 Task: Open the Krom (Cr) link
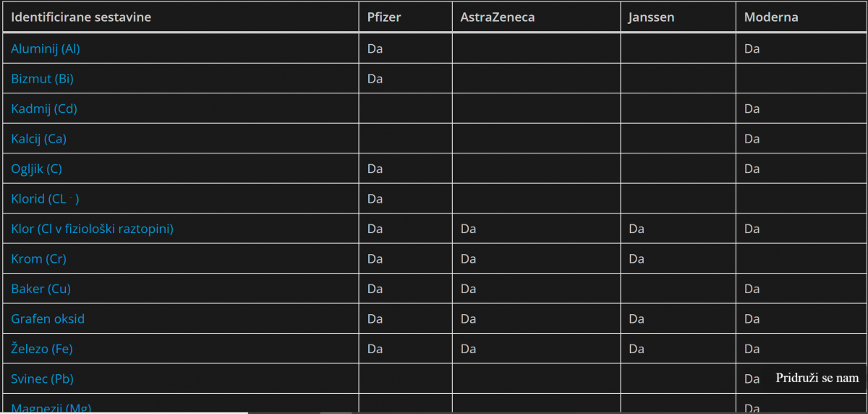[x=38, y=258]
